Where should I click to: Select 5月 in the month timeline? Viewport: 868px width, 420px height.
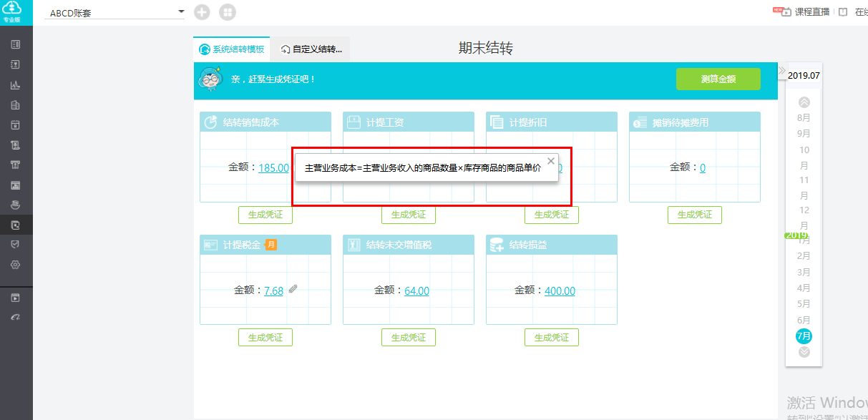[x=804, y=304]
